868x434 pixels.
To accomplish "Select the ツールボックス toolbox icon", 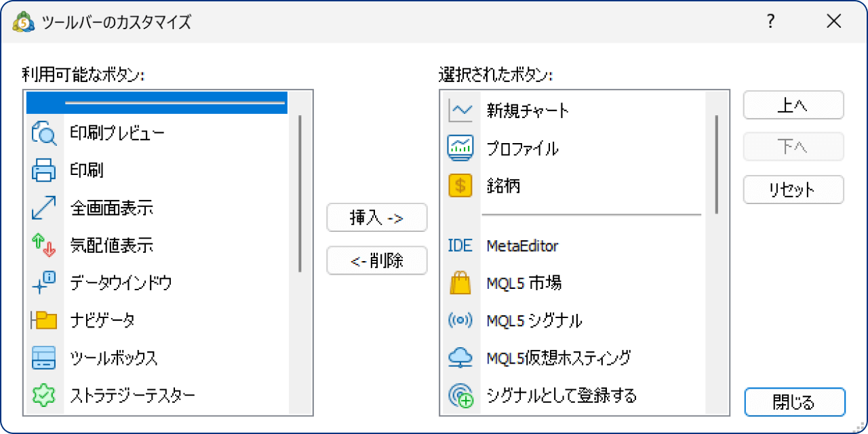I will pyautogui.click(x=43, y=357).
